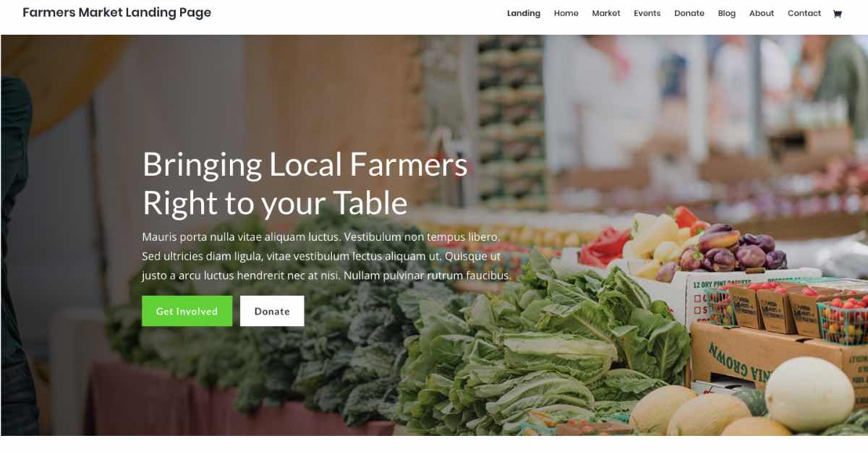This screenshot has width=868, height=454.
Task: Click the white Donate button in hero
Action: tap(272, 311)
